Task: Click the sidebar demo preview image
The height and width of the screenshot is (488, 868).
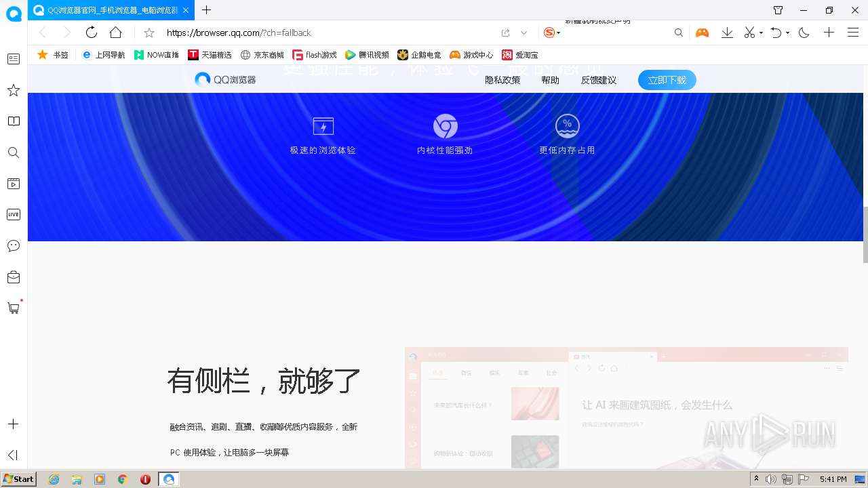Action: pyautogui.click(x=626, y=408)
